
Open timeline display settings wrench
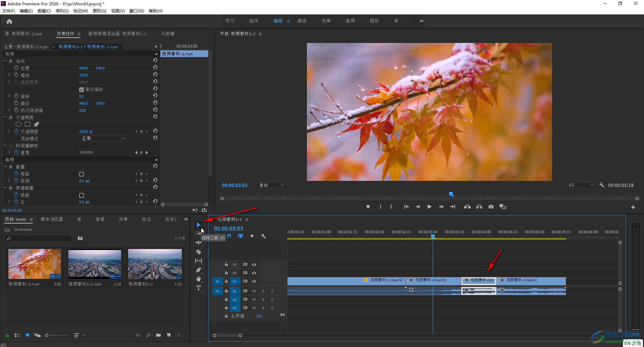coord(263,236)
